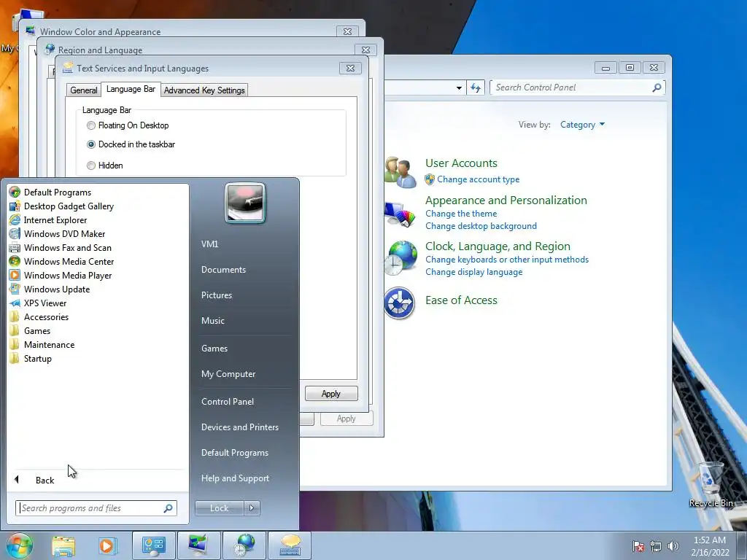Click the network tray icon

click(x=656, y=546)
